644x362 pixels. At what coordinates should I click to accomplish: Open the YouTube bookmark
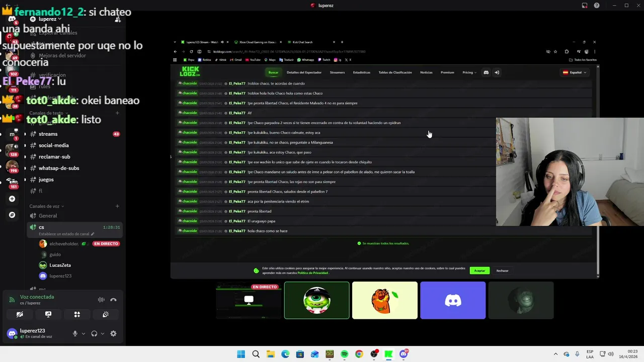click(253, 60)
